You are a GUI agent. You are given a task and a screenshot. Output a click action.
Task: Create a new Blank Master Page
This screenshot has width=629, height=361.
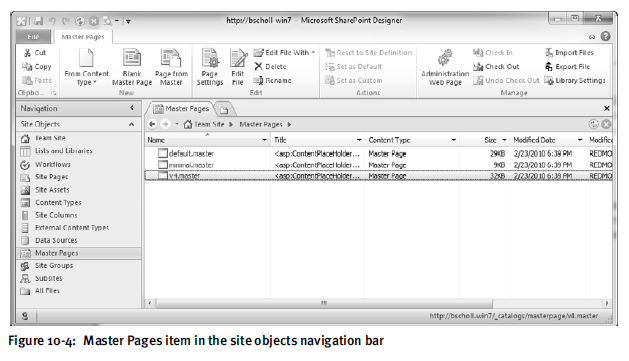click(132, 67)
